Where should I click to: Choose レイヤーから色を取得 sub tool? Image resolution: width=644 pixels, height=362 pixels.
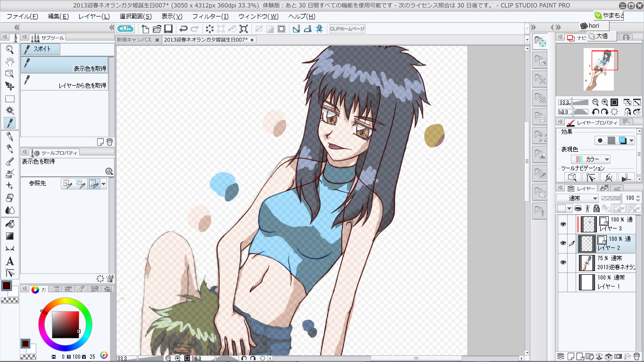pos(65,82)
